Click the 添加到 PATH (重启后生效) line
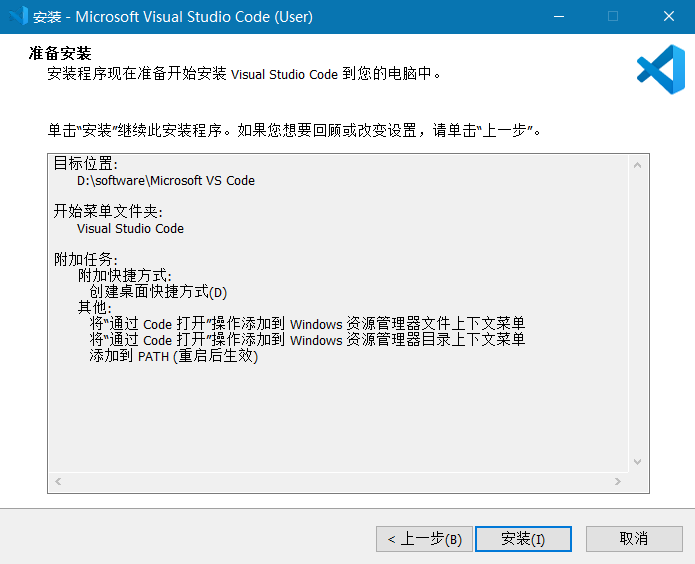Image resolution: width=695 pixels, height=564 pixels. 174,356
